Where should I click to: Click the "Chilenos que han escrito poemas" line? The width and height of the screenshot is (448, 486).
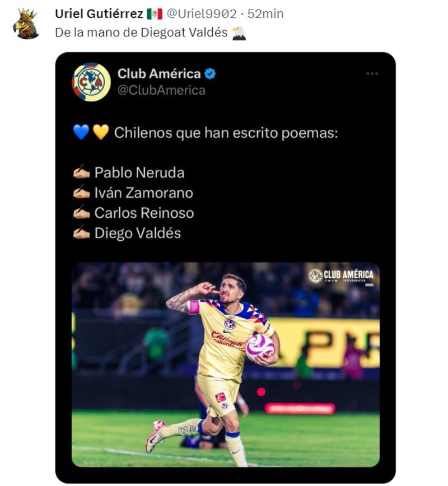(x=226, y=133)
